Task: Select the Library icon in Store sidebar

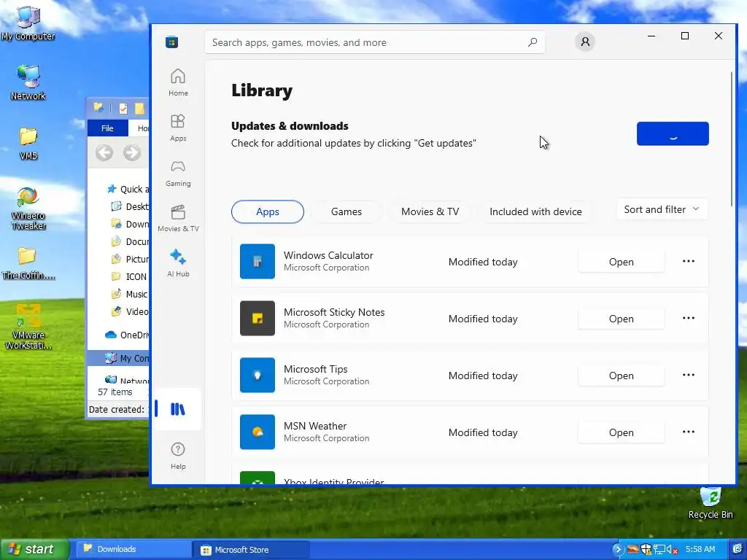Action: pos(178,409)
